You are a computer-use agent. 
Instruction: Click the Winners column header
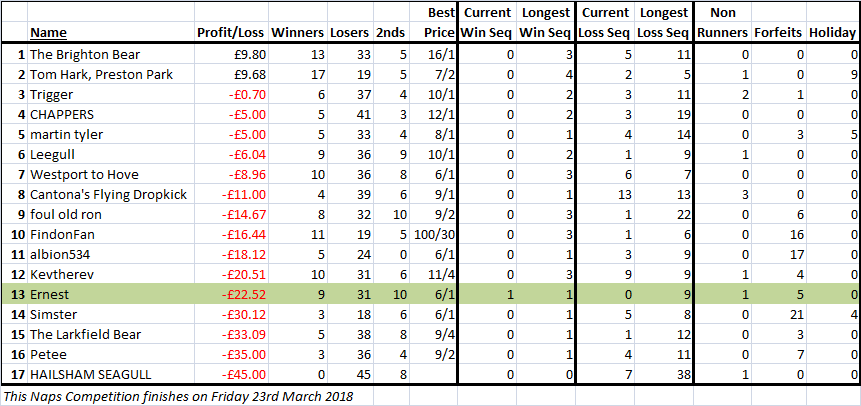298,33
